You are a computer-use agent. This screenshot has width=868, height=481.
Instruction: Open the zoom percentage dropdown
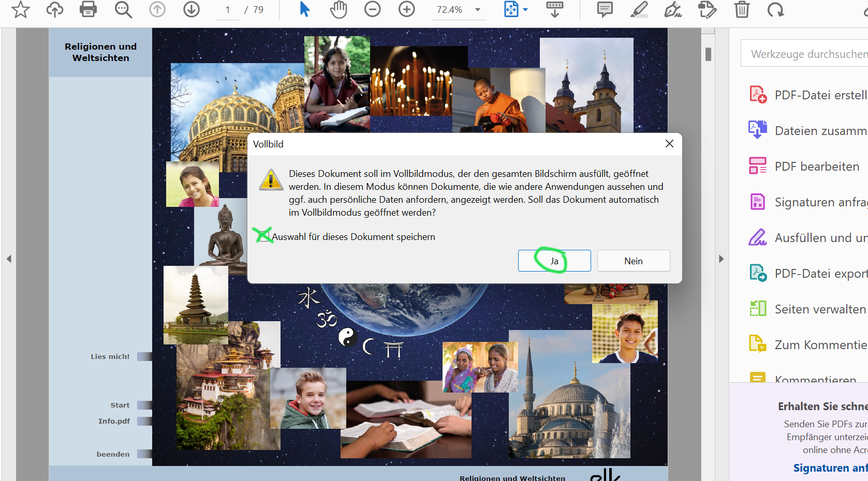478,10
